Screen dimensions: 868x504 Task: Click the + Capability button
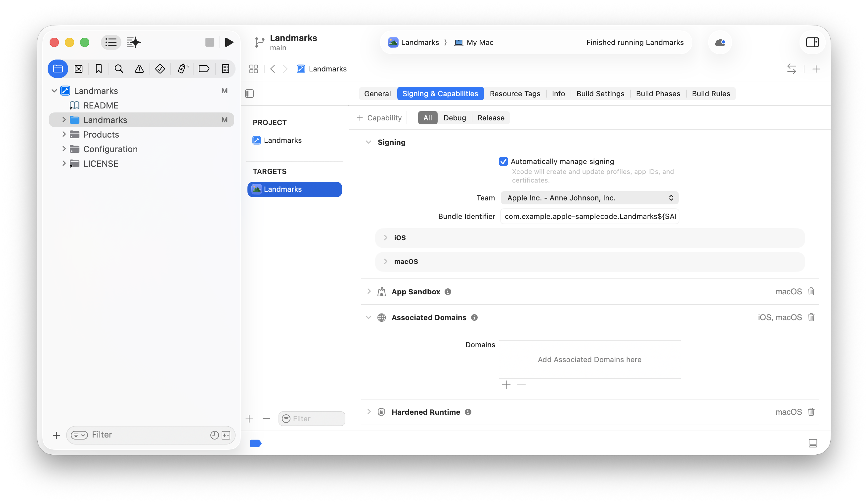tap(379, 118)
